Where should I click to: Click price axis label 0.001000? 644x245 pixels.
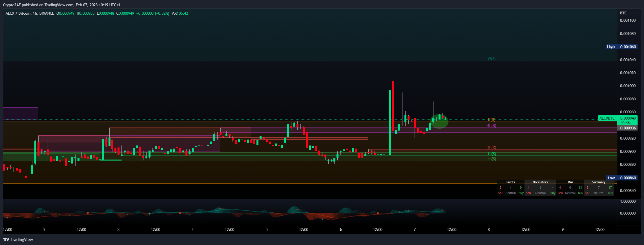[627, 86]
